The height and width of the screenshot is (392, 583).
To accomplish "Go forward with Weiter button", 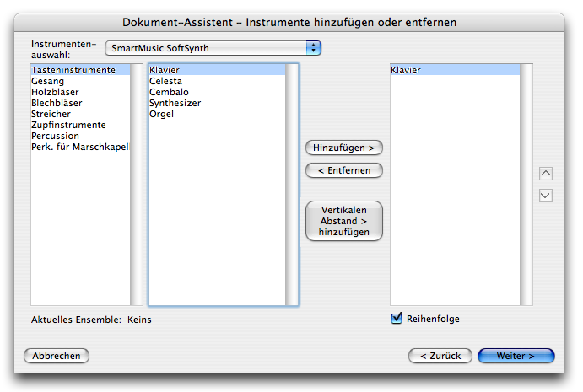I will point(516,356).
